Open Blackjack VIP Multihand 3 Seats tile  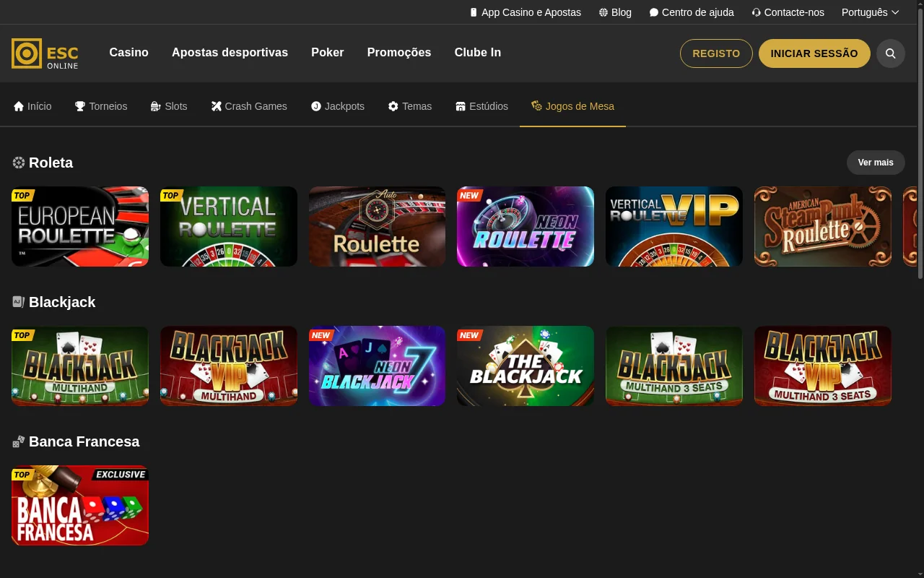(823, 366)
